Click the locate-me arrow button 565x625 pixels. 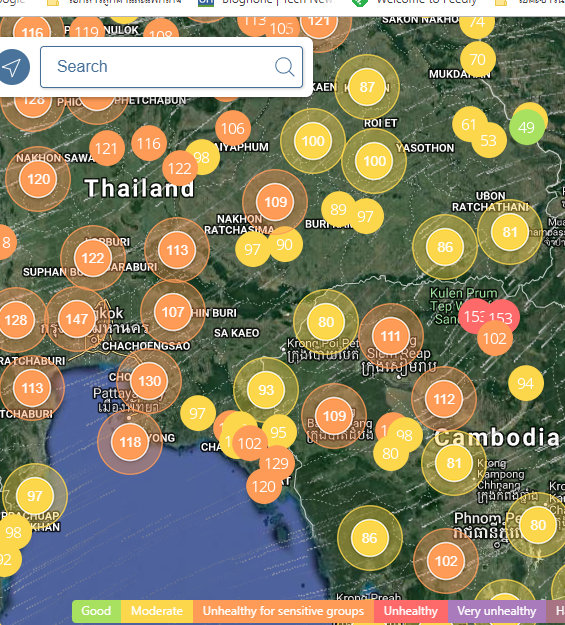[x=14, y=67]
